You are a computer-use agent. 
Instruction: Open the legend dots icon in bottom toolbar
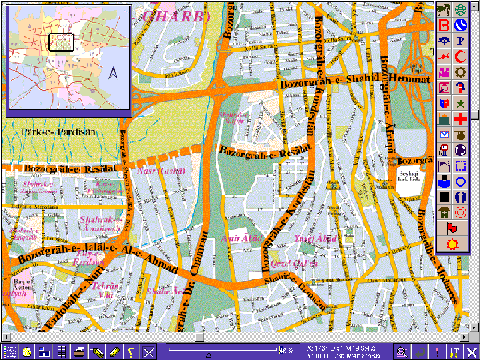(x=10, y=352)
